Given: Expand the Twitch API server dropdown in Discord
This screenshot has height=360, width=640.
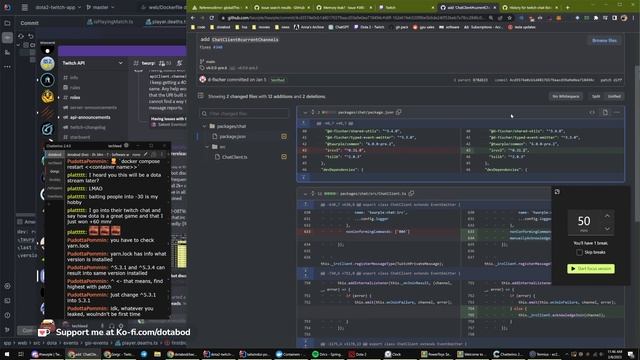Looking at the screenshot, I should tap(120, 63).
